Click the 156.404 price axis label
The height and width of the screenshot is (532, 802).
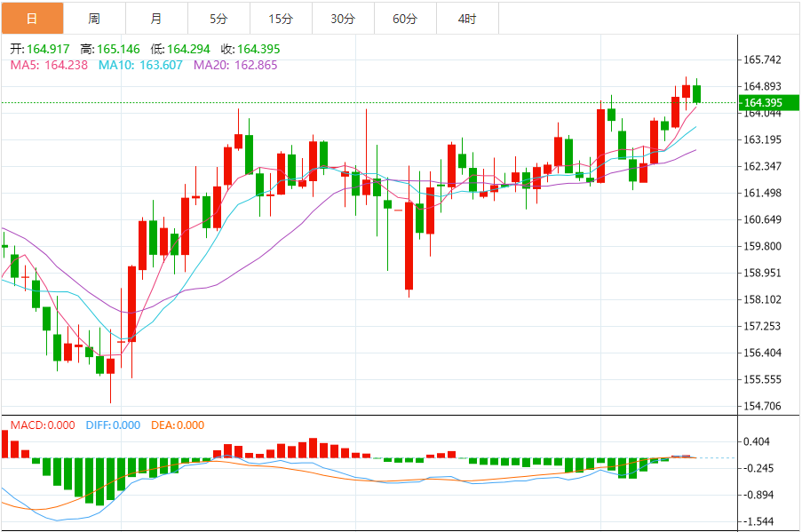coord(762,353)
